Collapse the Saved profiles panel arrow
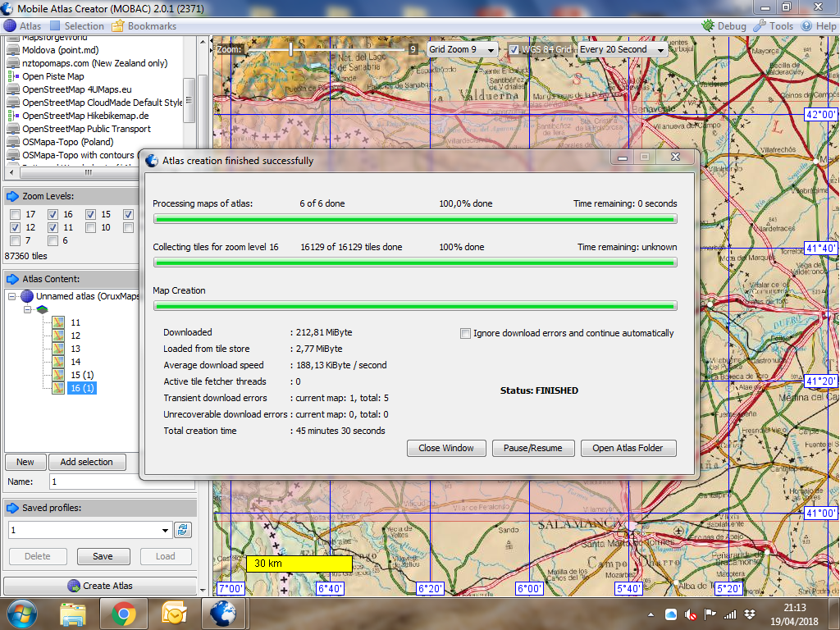The height and width of the screenshot is (630, 840). (12, 508)
